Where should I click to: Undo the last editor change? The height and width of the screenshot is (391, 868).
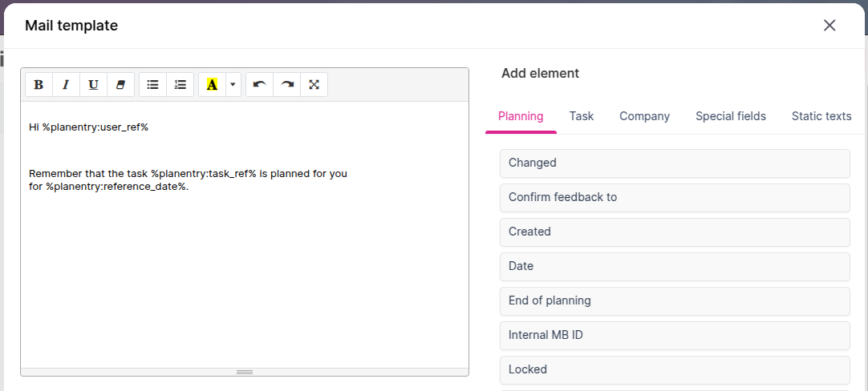[259, 85]
